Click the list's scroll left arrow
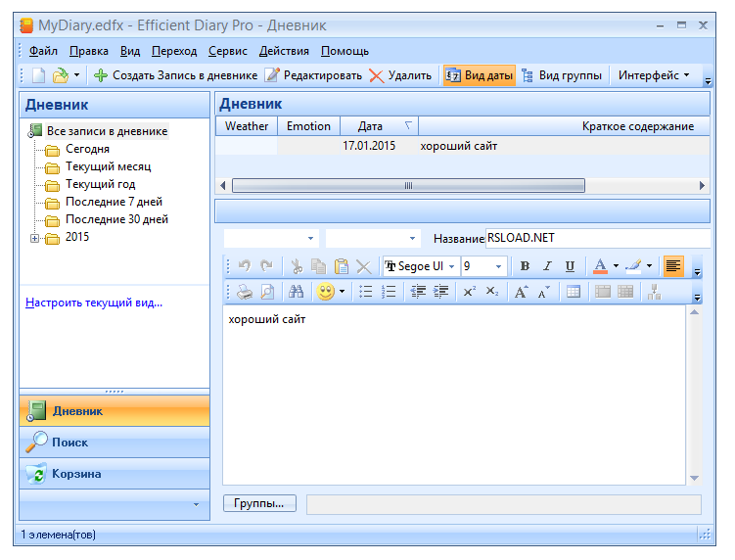Viewport: 735px width, 560px height. tap(223, 186)
